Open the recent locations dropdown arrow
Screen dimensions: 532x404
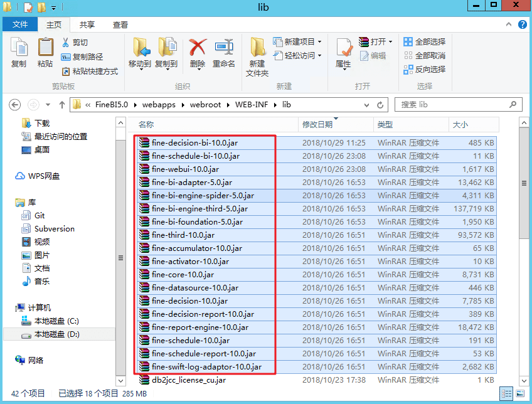point(48,105)
